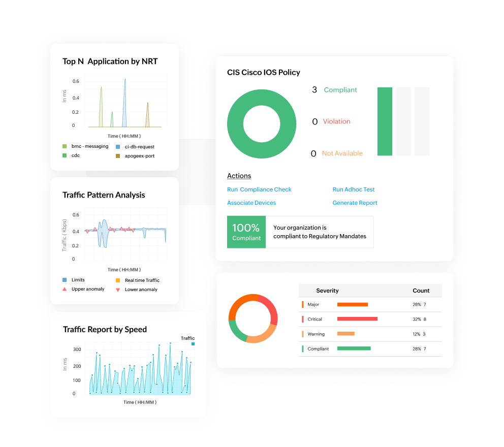Select the Critical severity row label
Viewport: 504px width, 447px height.
[314, 319]
